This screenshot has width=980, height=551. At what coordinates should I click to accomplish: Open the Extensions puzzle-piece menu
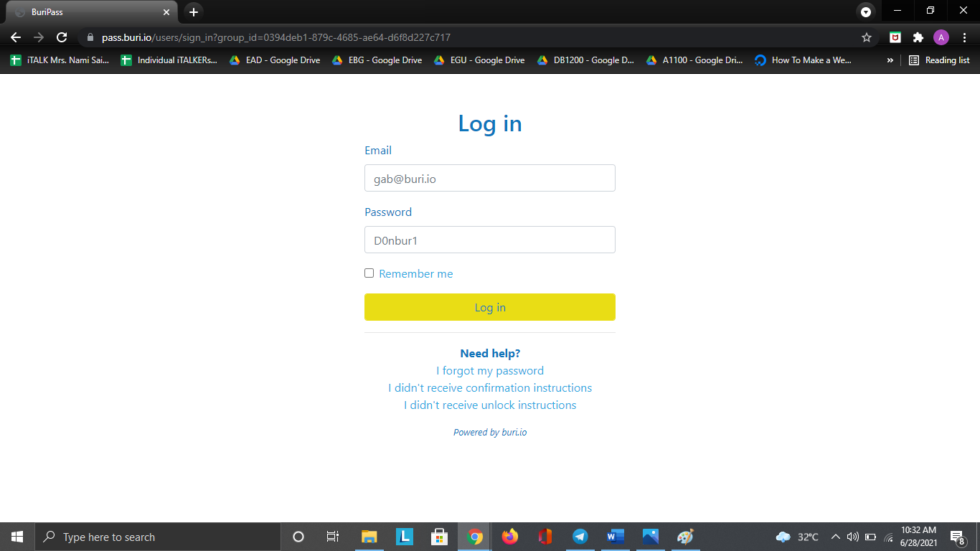[x=918, y=37]
